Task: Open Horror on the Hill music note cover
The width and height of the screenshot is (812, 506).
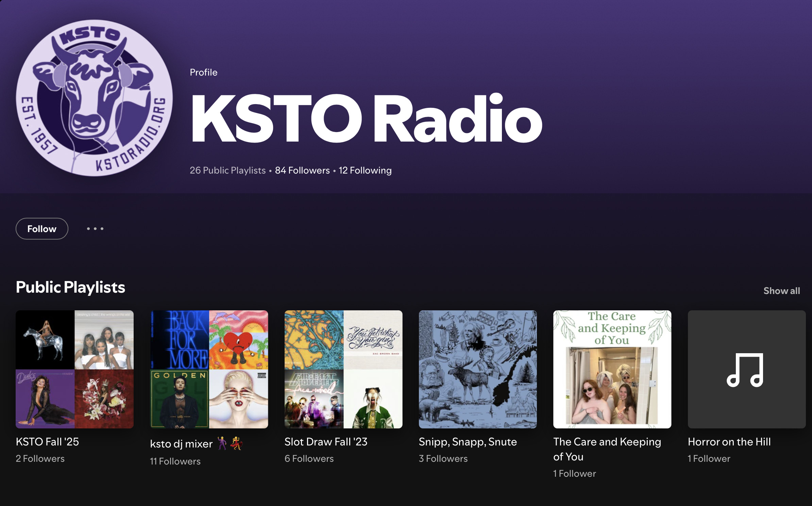Action: [x=747, y=369]
